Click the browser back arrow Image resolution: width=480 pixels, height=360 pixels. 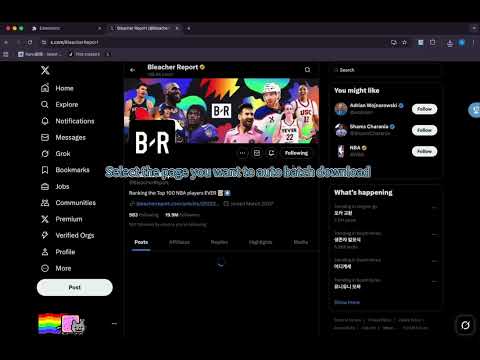tap(6, 42)
